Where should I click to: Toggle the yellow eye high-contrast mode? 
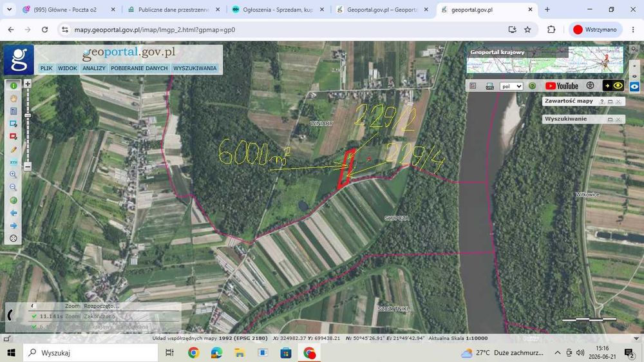pyautogui.click(x=613, y=86)
